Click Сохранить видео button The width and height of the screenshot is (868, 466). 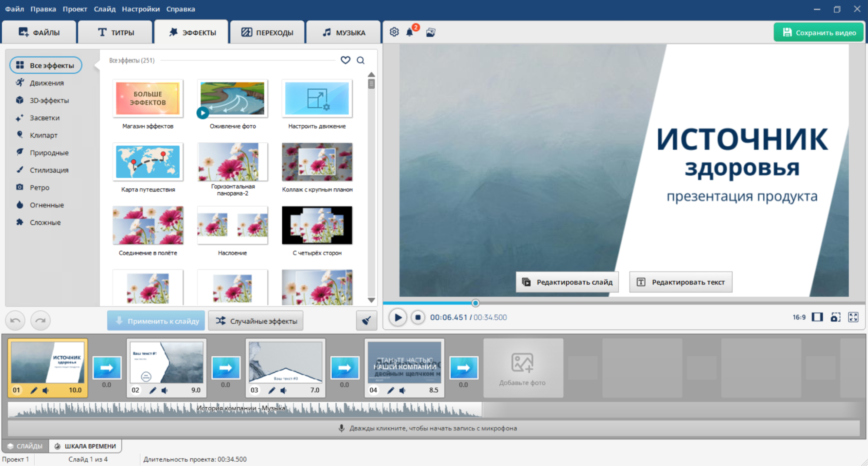[818, 33]
